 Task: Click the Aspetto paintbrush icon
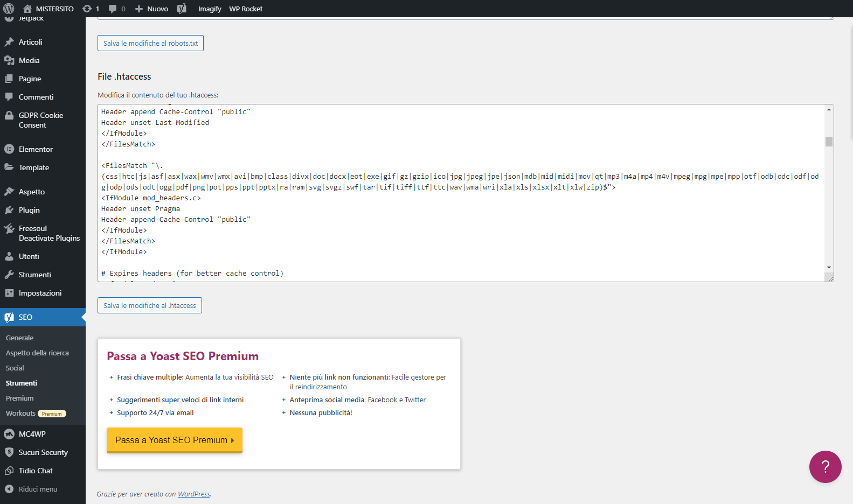(x=9, y=192)
